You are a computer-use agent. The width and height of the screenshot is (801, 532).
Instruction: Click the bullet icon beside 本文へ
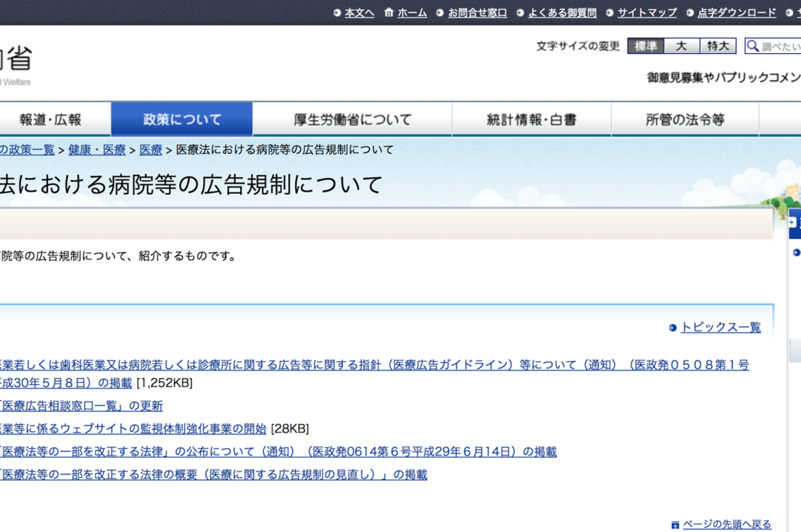click(x=337, y=13)
